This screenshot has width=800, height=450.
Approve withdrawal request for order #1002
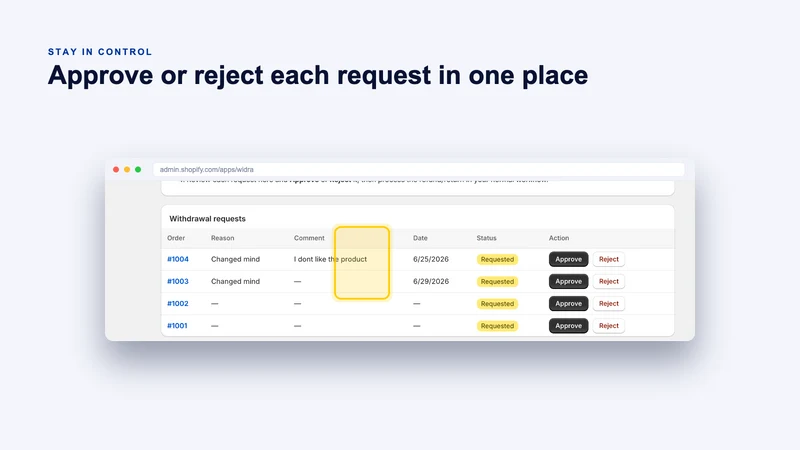[568, 304]
